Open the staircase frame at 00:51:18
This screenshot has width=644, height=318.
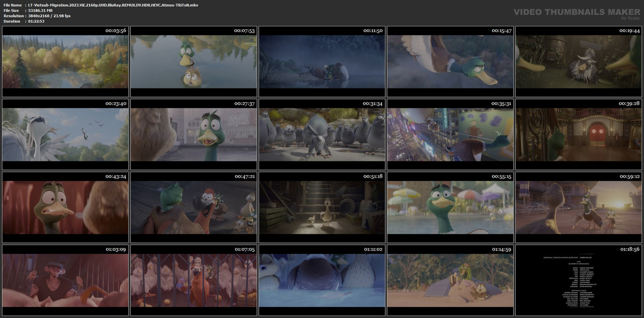tap(322, 207)
